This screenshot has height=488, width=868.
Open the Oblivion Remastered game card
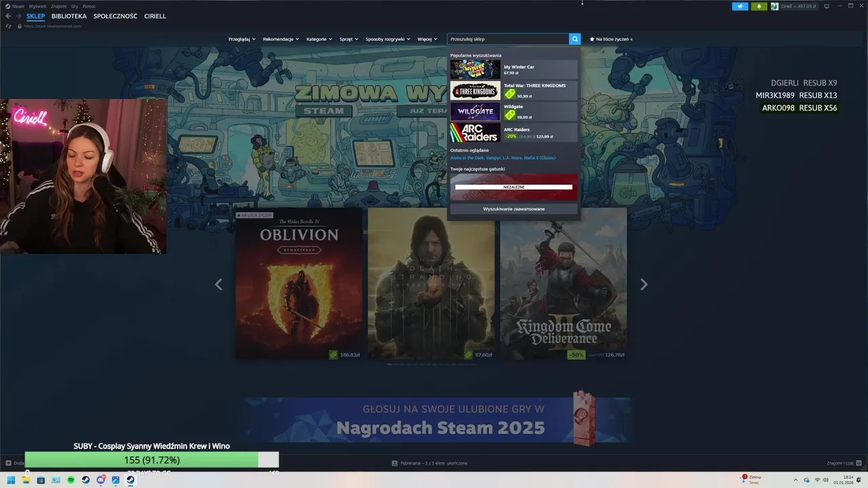tap(299, 283)
